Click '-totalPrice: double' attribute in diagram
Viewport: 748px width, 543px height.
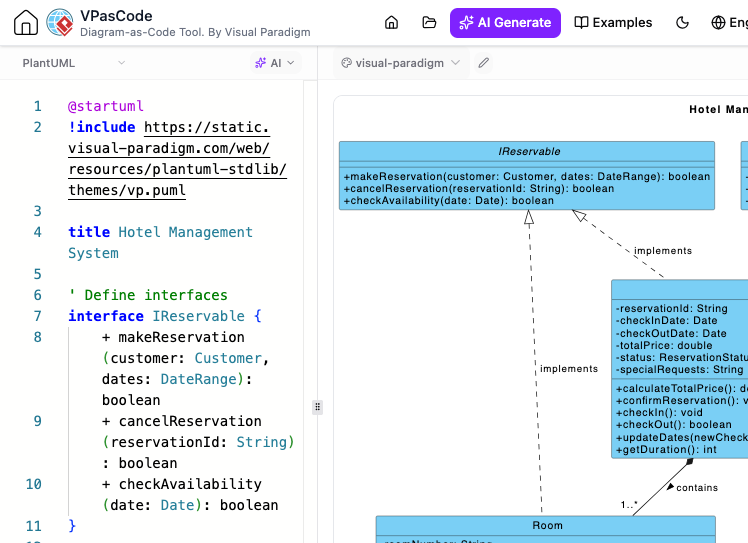[x=664, y=345]
